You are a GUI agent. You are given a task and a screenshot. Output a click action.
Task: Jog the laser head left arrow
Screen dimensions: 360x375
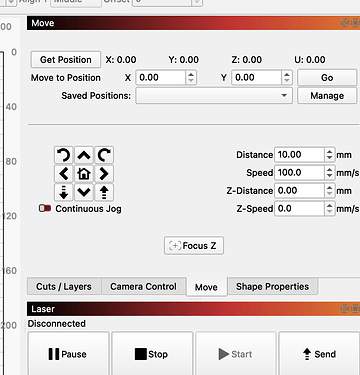point(63,174)
